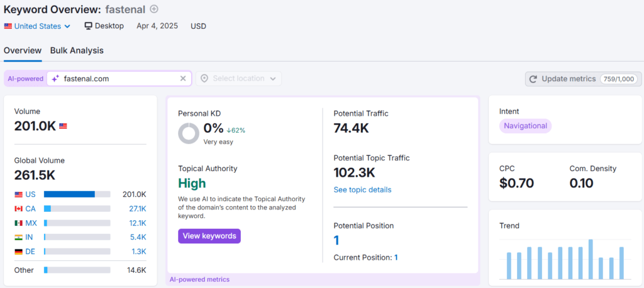The image size is (644, 288).
Task: Click the 0.10 Com. Density value
Action: pos(582,183)
